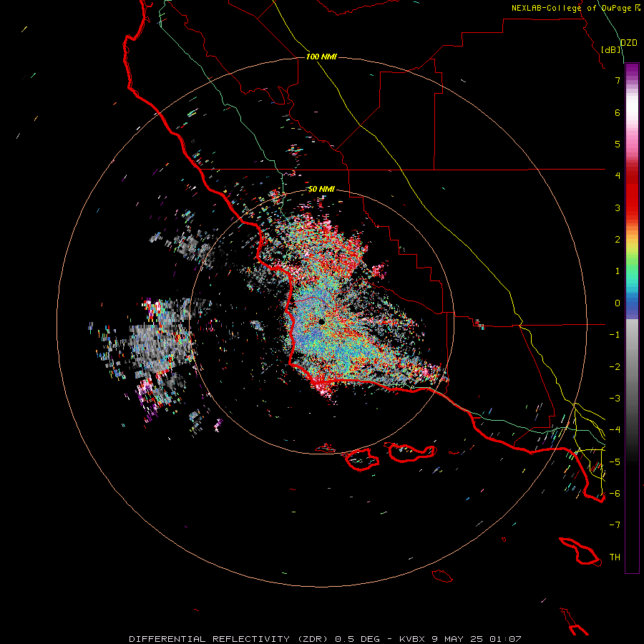Click the "4" value on the color scale

[618, 176]
